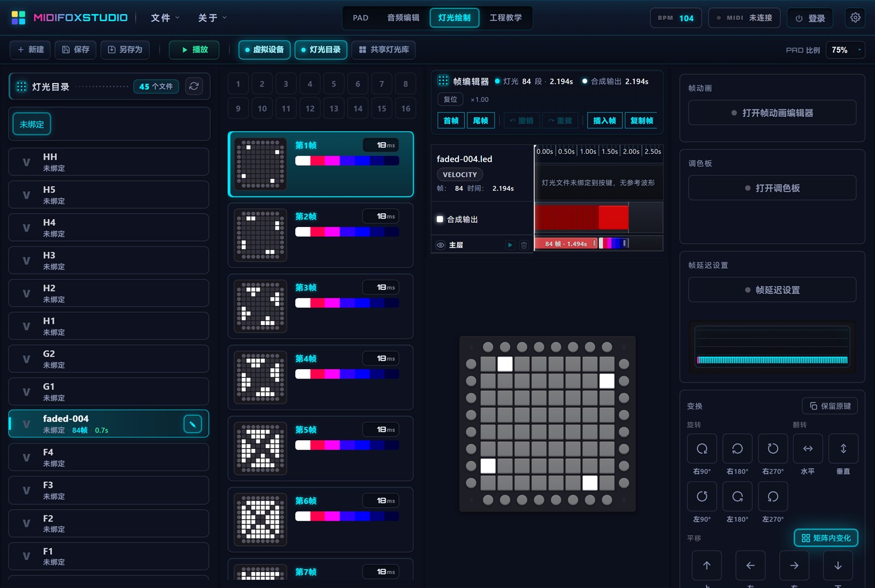Screen dimensions: 875x588
Task: Expand the F1 folder row
Action: point(108,556)
